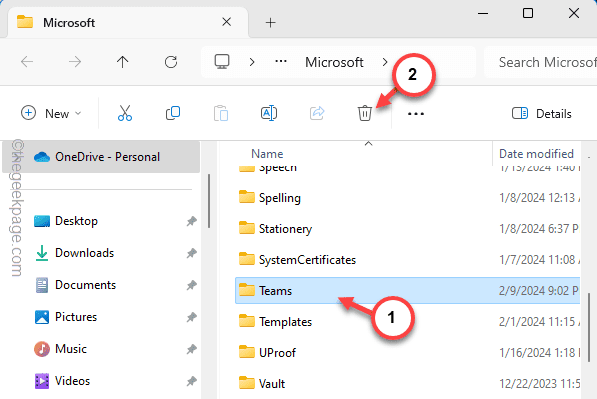This screenshot has width=597, height=399.
Task: Go up one folder level
Action: pos(123,62)
